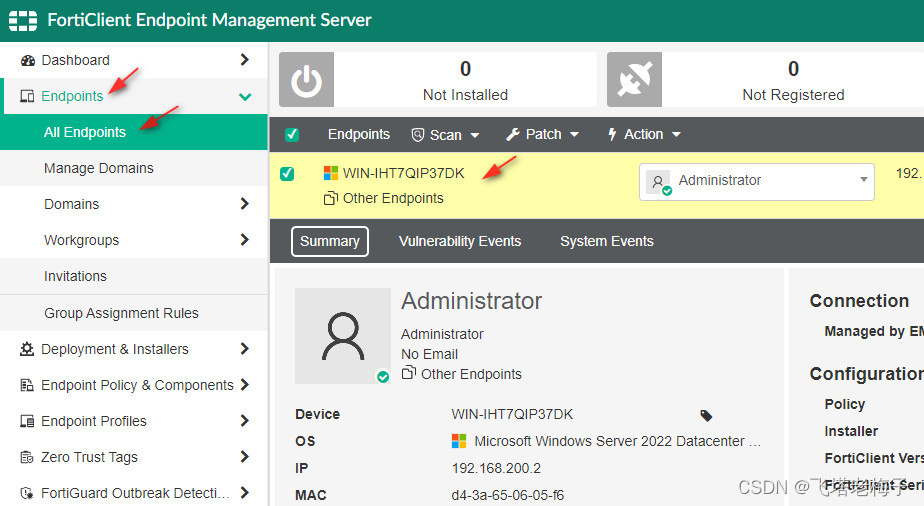Image resolution: width=924 pixels, height=506 pixels.
Task: Expand the Workgroups submenu chevron
Action: pyautogui.click(x=245, y=240)
